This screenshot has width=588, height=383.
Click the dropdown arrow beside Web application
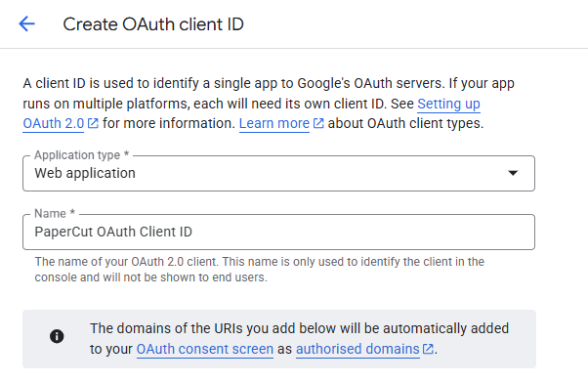513,173
